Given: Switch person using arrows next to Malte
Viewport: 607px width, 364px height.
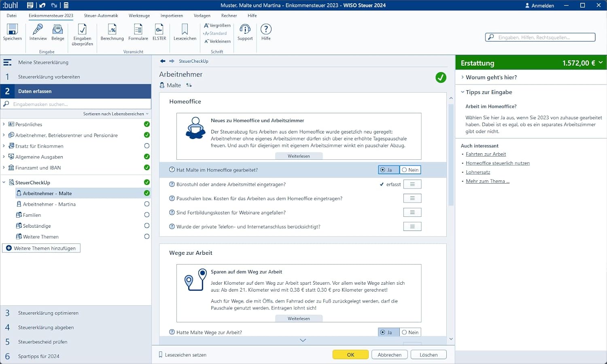Looking at the screenshot, I should [x=189, y=85].
